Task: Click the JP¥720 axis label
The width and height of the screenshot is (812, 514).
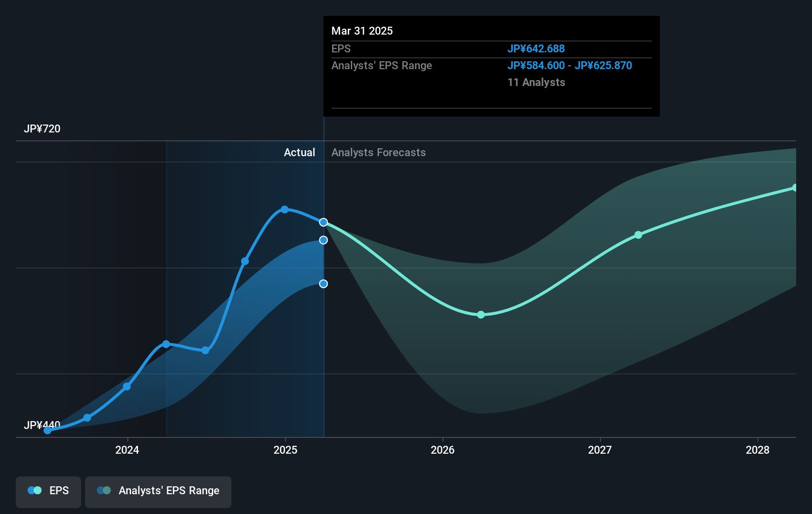Action: pos(42,129)
